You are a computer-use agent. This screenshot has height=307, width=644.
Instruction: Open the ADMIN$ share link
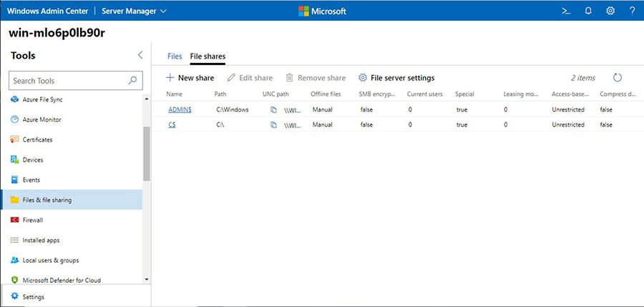coord(179,109)
